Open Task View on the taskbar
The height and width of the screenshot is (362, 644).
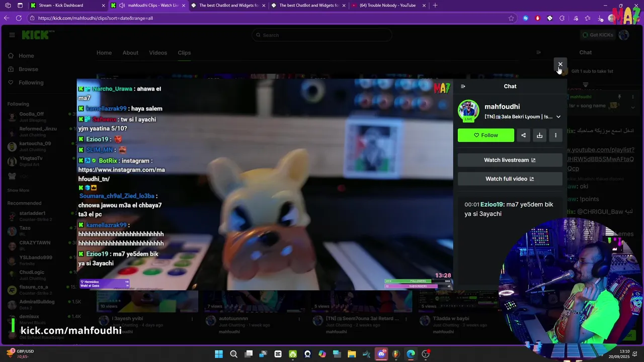coord(249,354)
